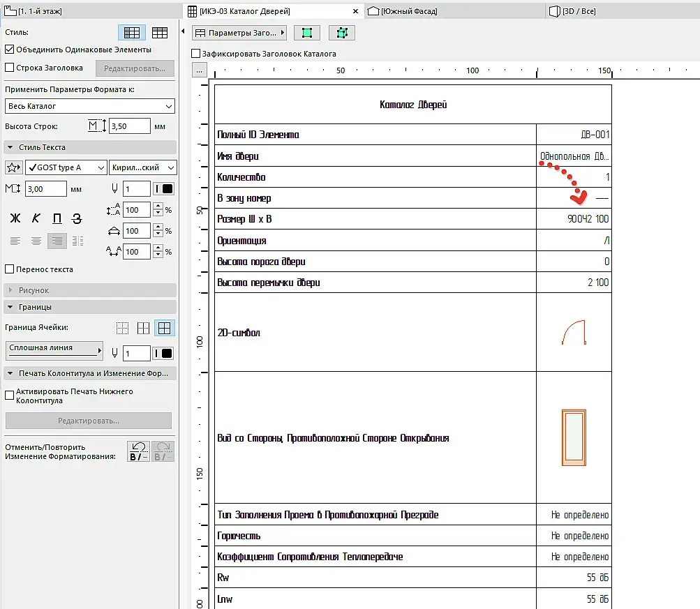Select the second table style icon
Image resolution: width=700 pixels, height=609 pixels.
click(159, 33)
